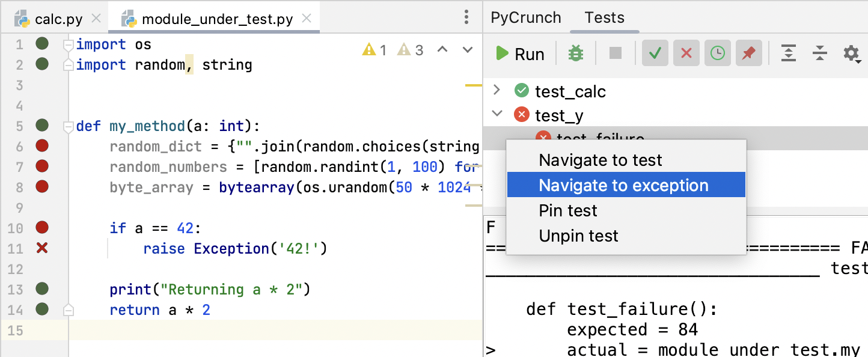Click the expand all icon
Screen dimensions: 868x357
(789, 53)
